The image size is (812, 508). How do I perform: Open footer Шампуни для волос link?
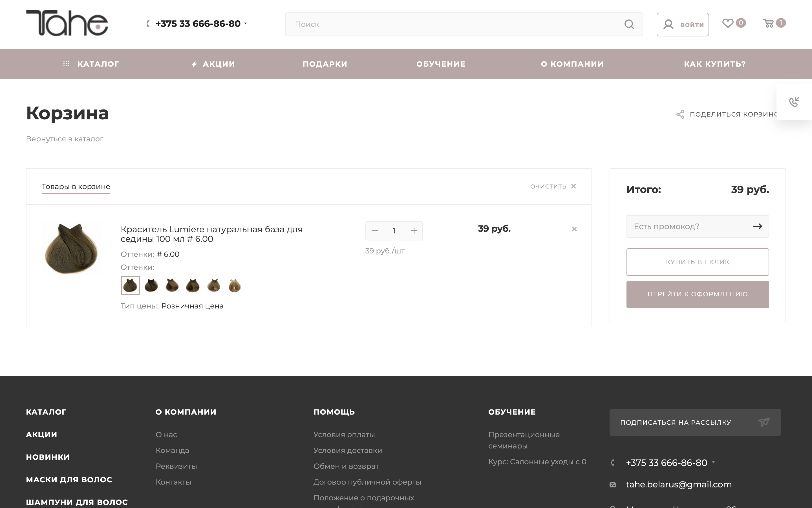tap(77, 502)
